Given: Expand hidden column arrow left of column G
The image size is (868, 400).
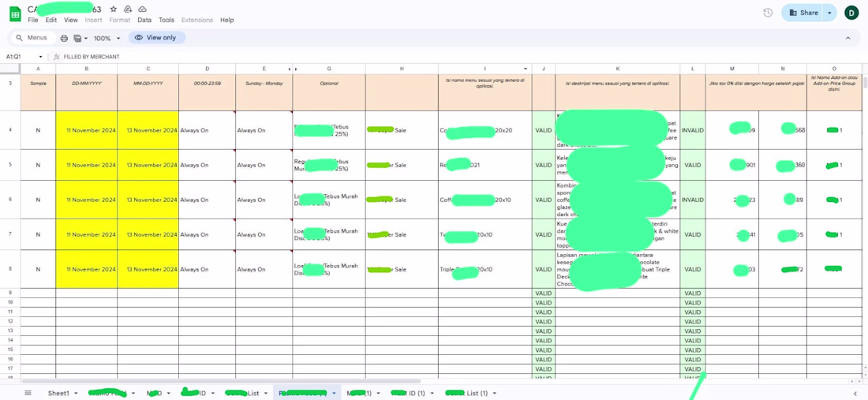Looking at the screenshot, I should coord(296,69).
